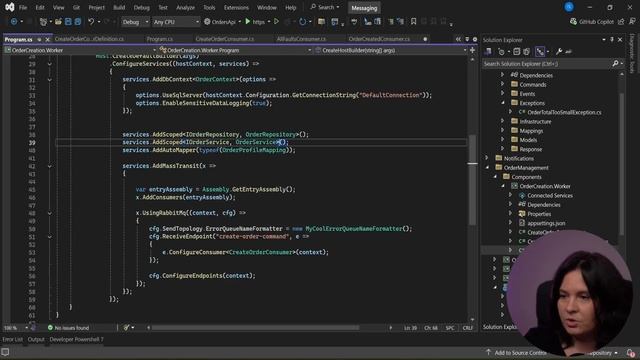This screenshot has height=360, width=640.
Task: Click the Save All toolbar icon
Action: pyautogui.click(x=78, y=22)
